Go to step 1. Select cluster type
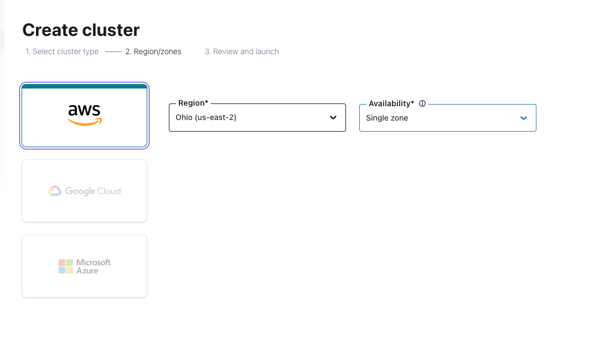 coord(62,51)
